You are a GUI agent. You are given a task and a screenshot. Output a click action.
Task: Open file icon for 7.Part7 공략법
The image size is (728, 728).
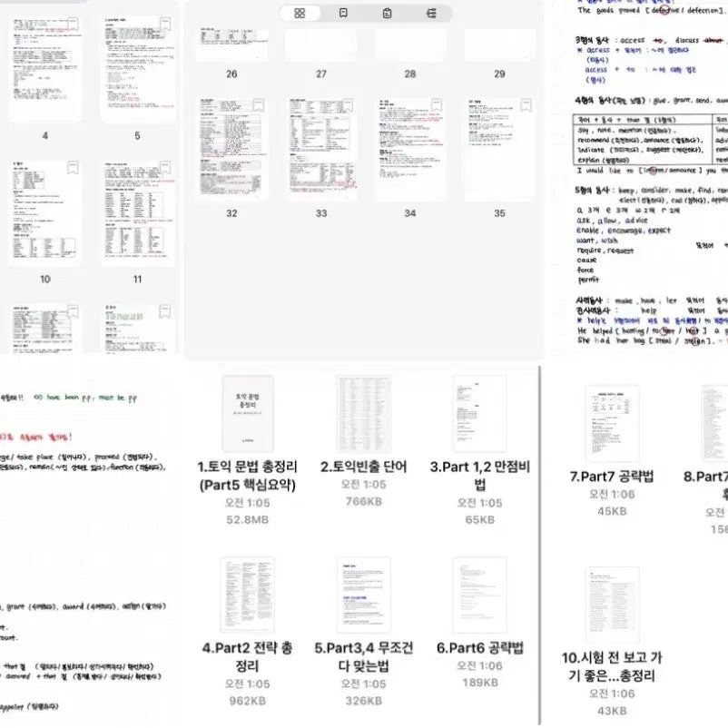tap(612, 423)
